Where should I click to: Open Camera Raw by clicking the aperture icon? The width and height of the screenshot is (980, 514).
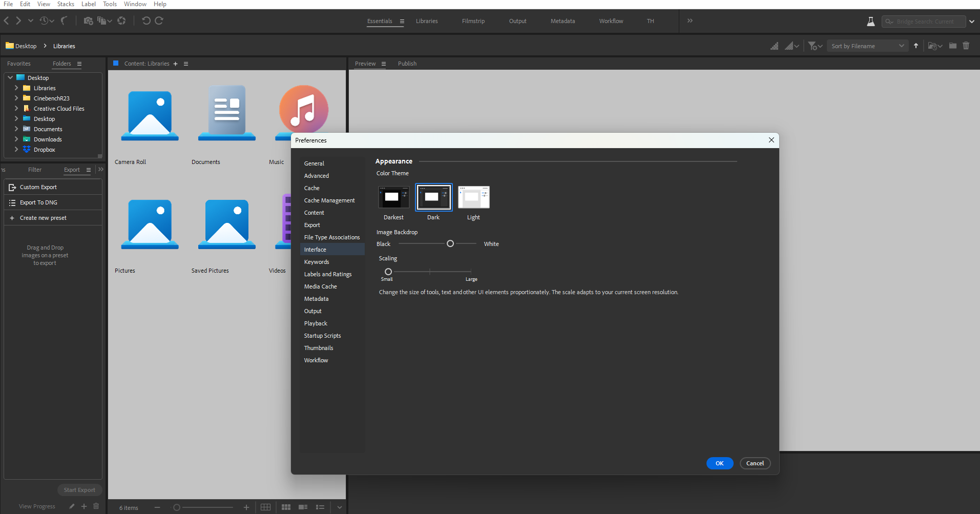coord(121,20)
